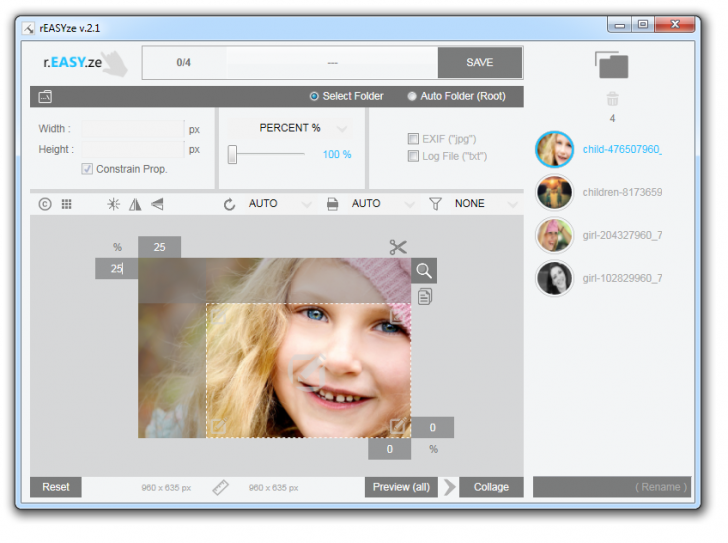Click the center crop move handle
Screen dimensions: 728x543
[307, 371]
